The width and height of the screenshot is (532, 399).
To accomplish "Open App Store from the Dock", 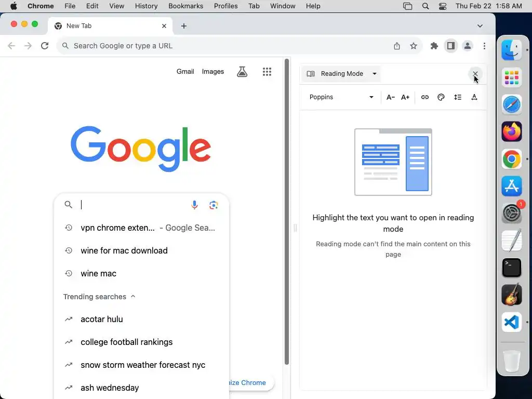I will tap(512, 186).
